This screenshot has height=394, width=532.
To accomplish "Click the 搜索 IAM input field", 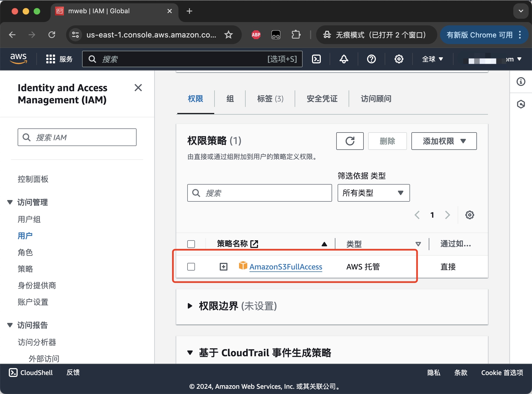I will tap(77, 137).
